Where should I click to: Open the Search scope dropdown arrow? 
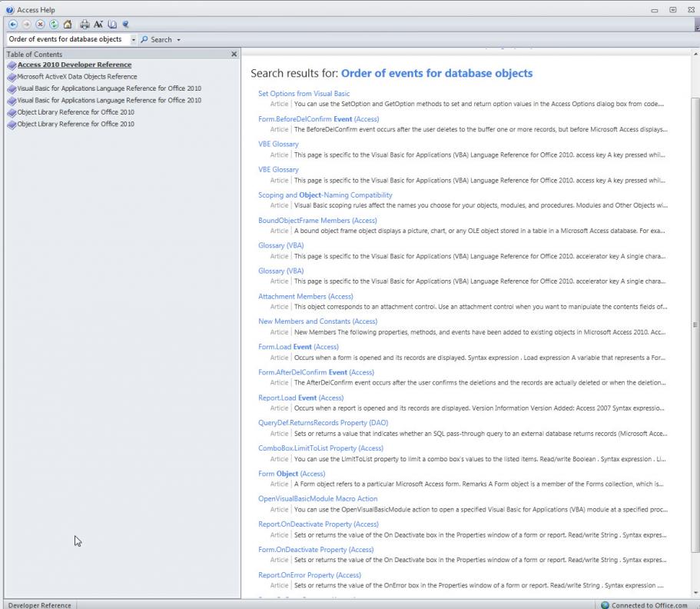click(x=178, y=40)
